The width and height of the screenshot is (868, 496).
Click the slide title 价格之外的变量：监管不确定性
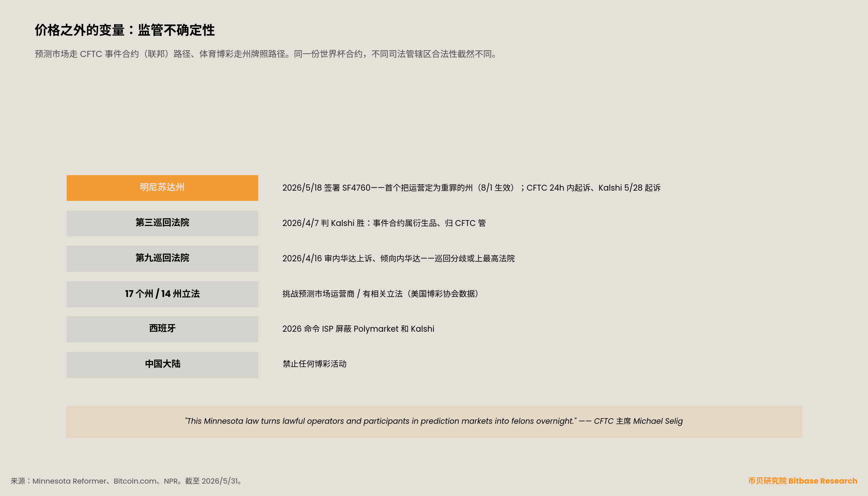click(125, 30)
